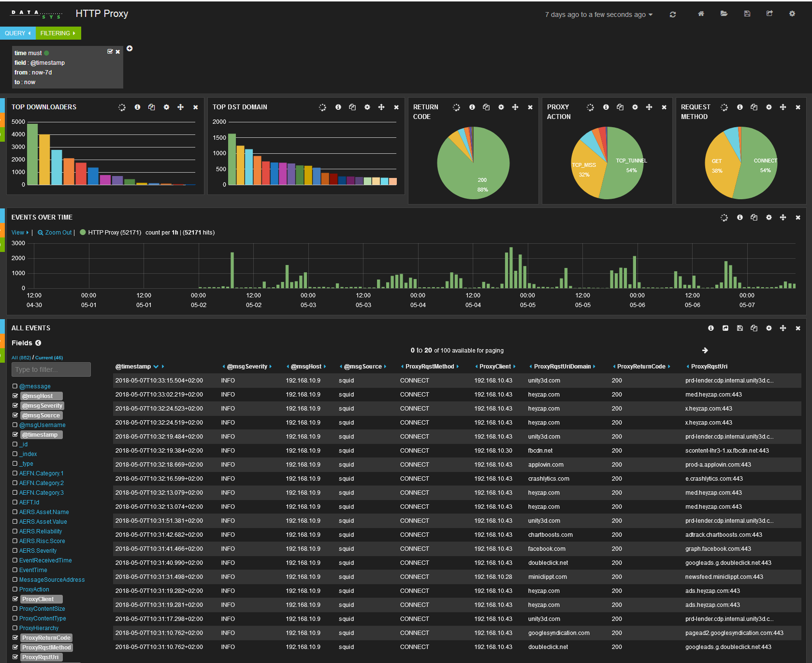
Task: Refresh the dashboard with the top refresh icon
Action: click(672, 15)
